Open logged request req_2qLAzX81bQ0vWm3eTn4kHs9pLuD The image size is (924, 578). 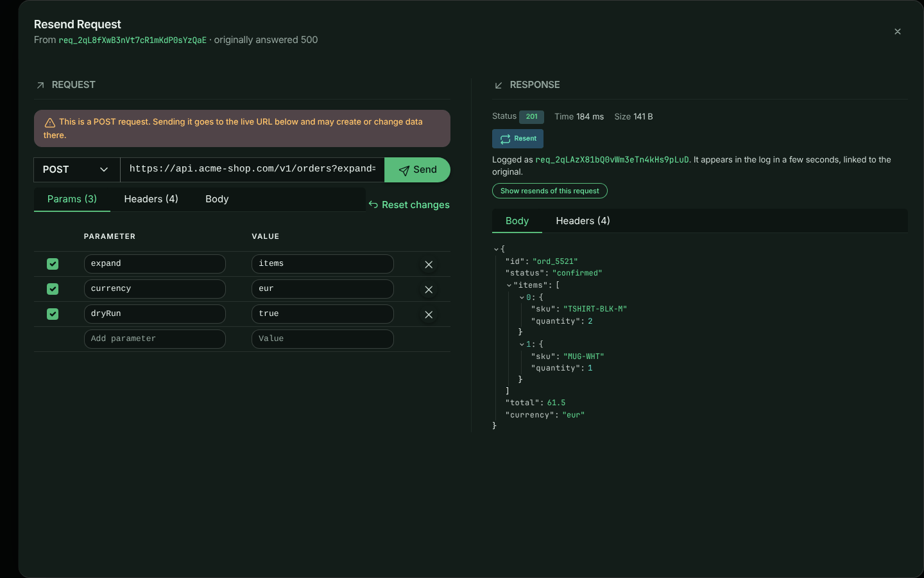[612, 160]
